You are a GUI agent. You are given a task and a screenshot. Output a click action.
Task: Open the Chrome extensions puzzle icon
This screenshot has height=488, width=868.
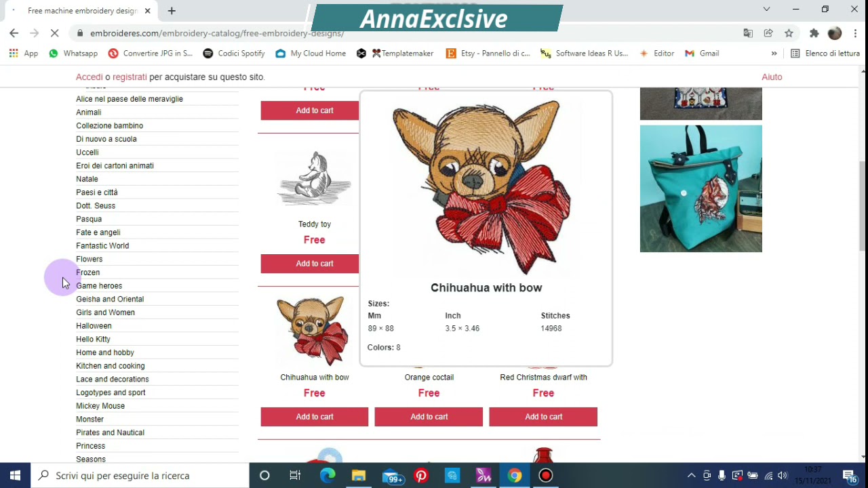pos(814,33)
